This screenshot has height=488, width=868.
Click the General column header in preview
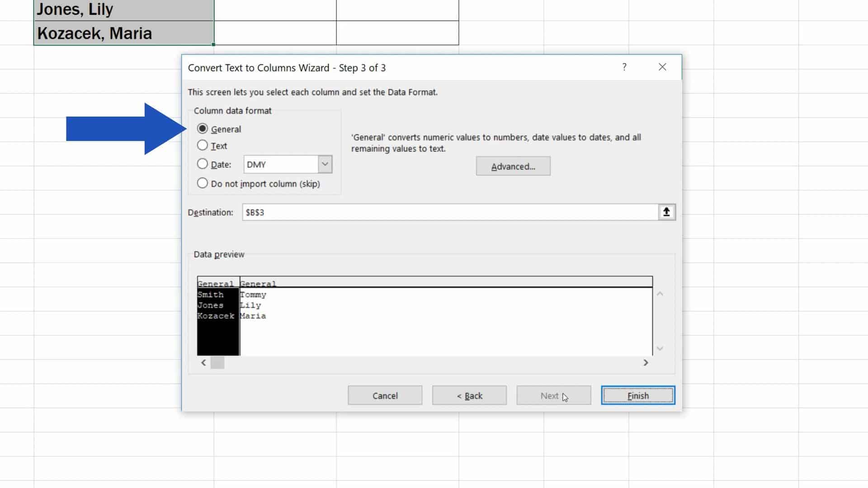(217, 282)
